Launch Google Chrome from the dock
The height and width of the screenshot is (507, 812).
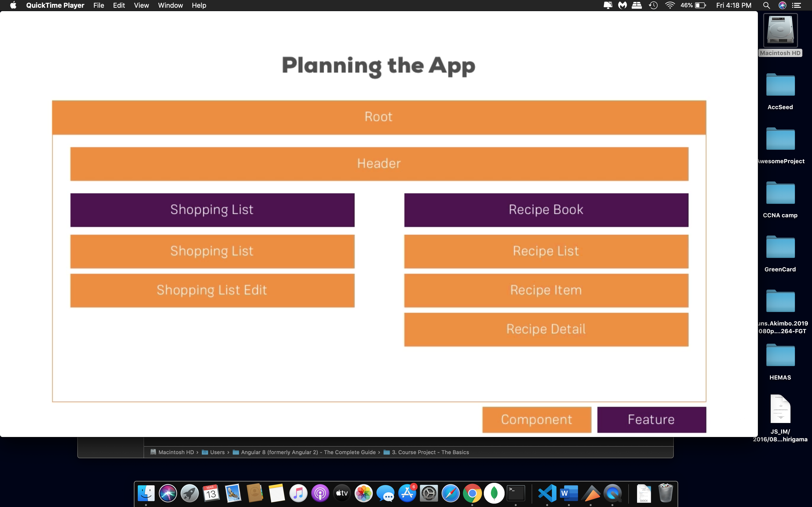(x=472, y=493)
